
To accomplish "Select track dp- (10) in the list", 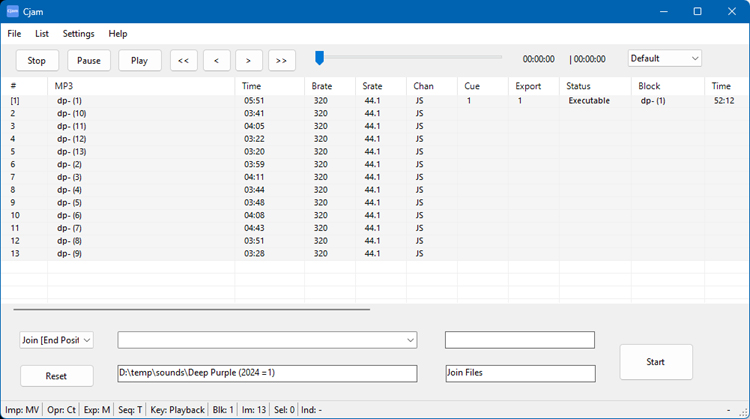I will pos(72,114).
